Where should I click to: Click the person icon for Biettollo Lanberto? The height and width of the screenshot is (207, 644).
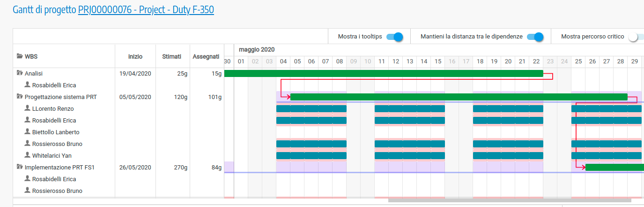28,132
